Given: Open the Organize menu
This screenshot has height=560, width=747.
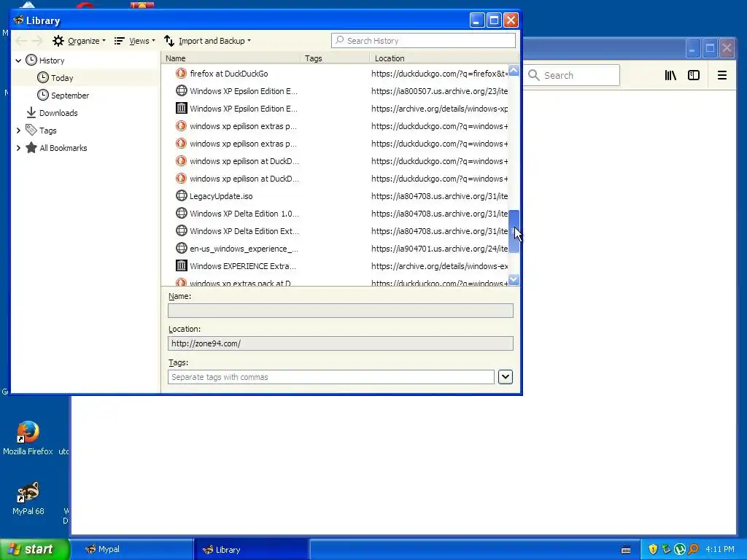Looking at the screenshot, I should point(79,41).
